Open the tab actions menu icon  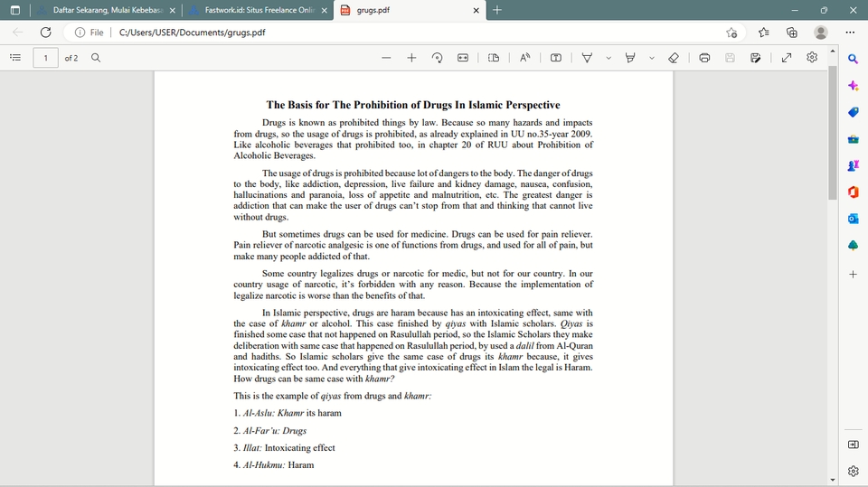(x=15, y=10)
